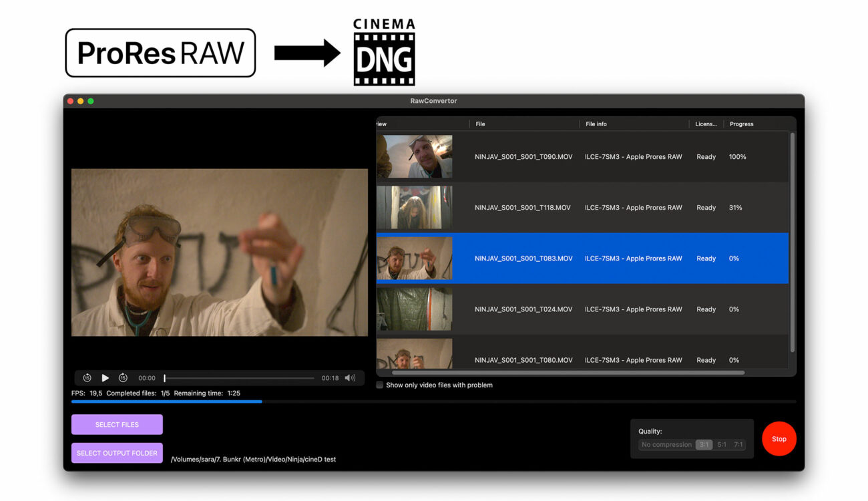
Task: Maximize the RawConvertor window with green button
Action: tap(91, 101)
